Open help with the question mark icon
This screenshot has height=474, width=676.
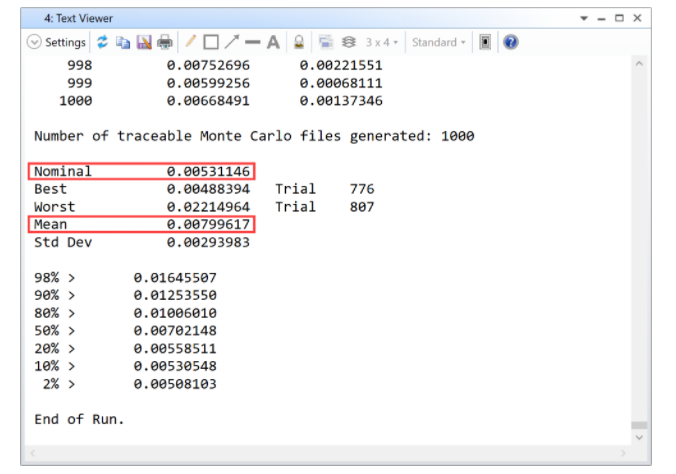[x=510, y=42]
